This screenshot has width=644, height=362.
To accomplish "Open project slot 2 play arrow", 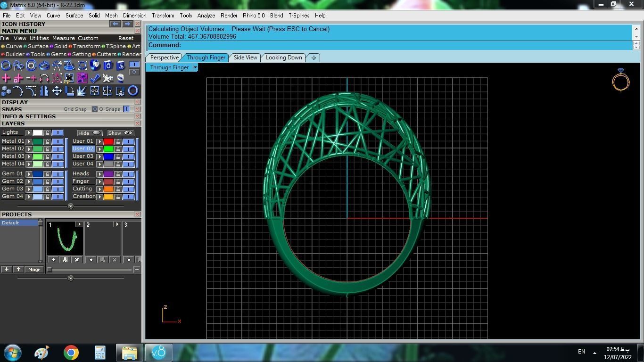I will pyautogui.click(x=117, y=224).
